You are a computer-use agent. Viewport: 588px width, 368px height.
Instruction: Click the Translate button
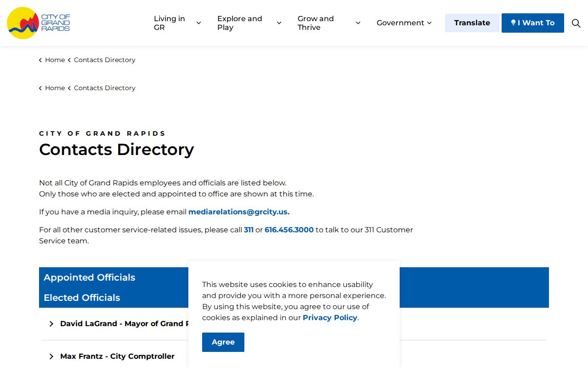point(472,23)
